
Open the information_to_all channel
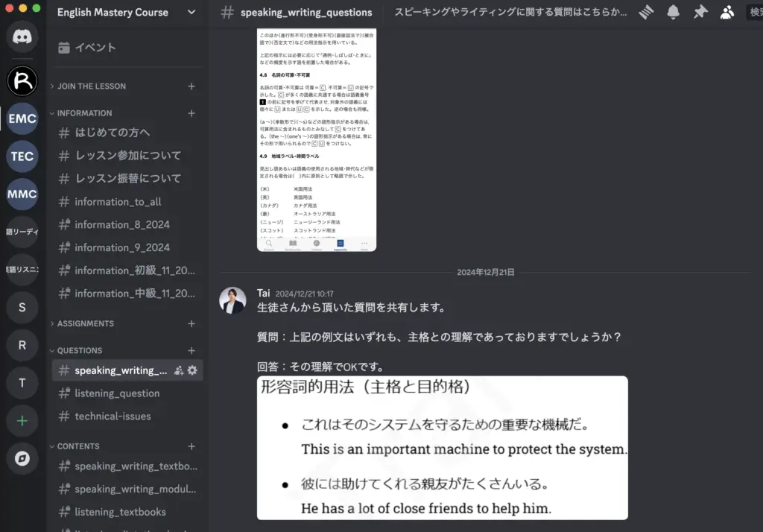[x=127, y=201]
